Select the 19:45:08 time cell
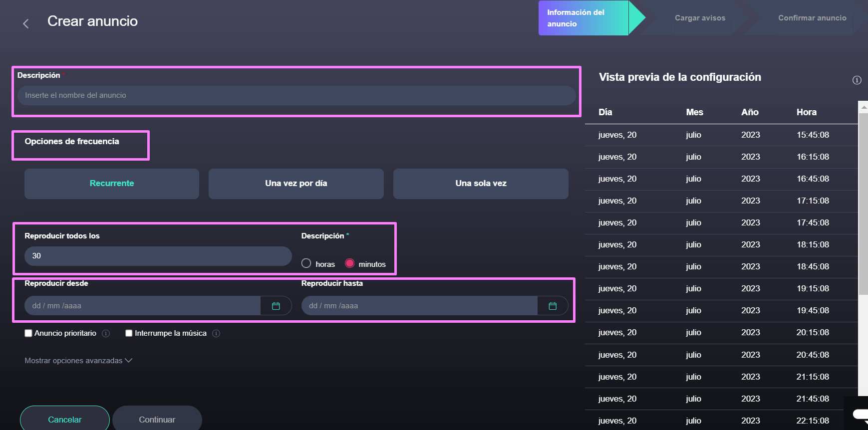Viewport: 868px width, 430px height. tap(813, 310)
